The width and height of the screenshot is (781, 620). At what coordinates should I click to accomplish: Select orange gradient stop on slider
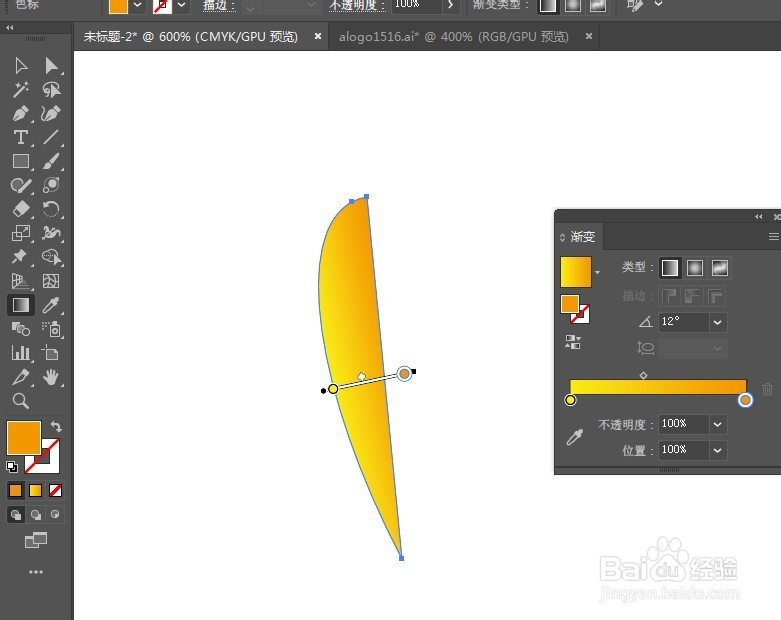[745, 400]
